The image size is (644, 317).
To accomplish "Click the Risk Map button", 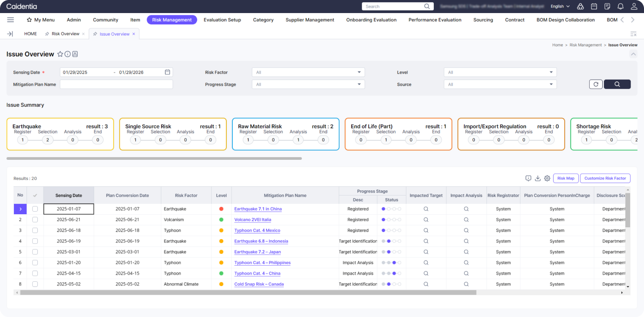I will pos(566,178).
